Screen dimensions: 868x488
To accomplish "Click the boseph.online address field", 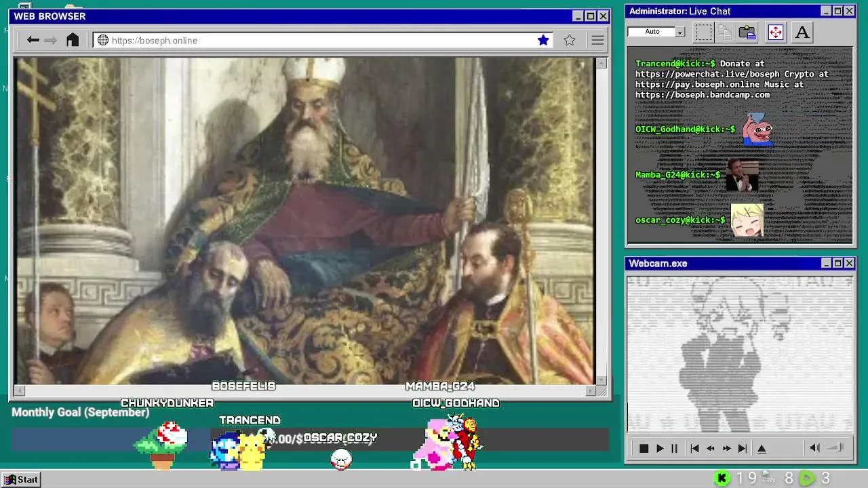I will 323,40.
